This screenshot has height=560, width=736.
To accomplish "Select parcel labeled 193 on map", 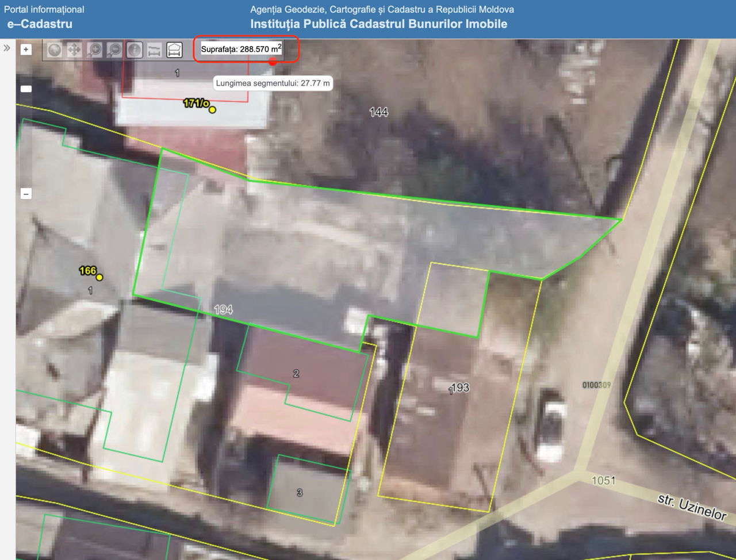I will 460,388.
